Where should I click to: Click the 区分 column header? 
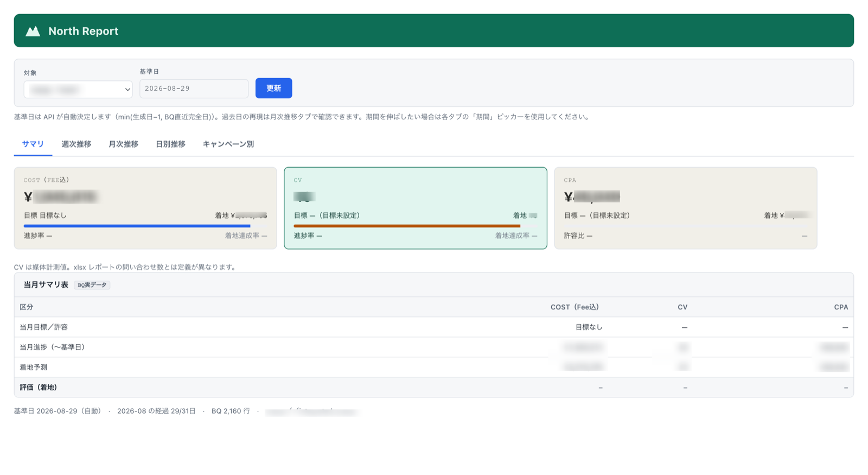tap(27, 307)
